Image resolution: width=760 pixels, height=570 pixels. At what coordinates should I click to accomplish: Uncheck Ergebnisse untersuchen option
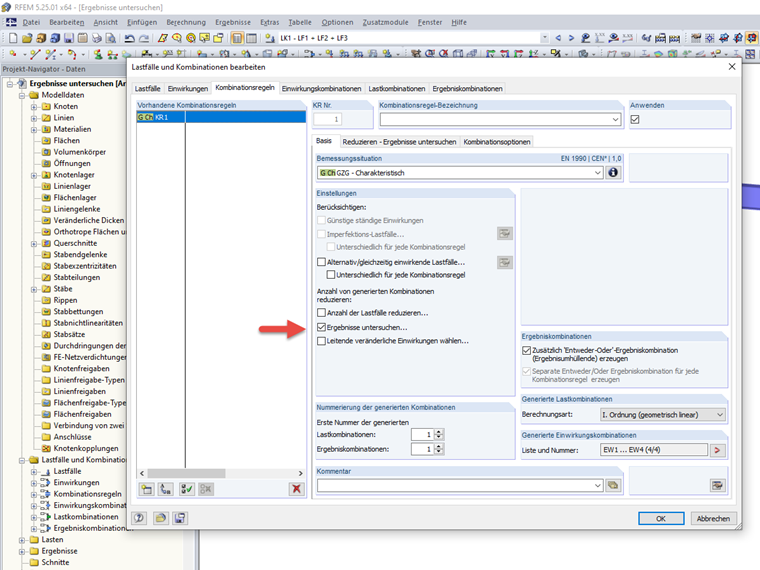coord(321,327)
